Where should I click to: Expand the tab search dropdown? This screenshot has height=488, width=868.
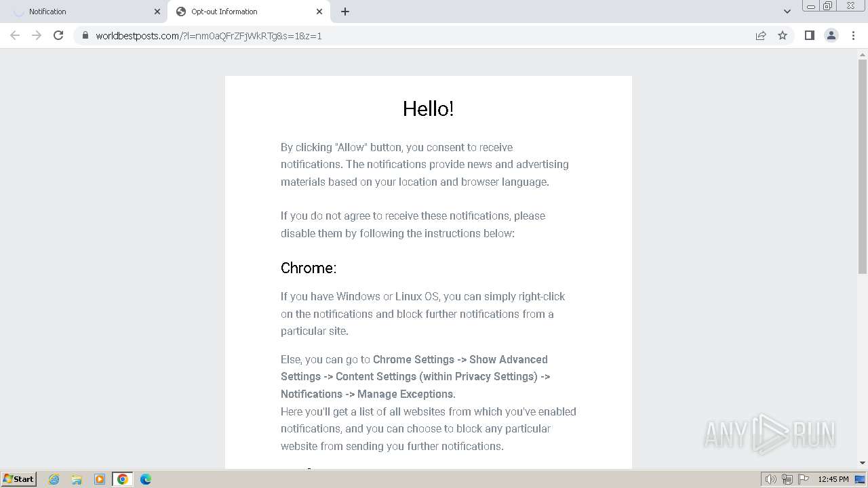[x=787, y=12]
